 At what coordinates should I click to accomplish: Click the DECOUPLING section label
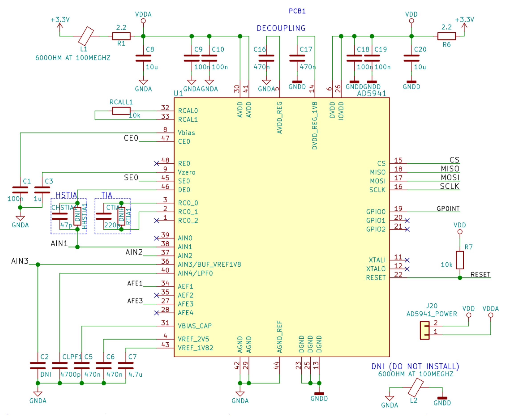(x=281, y=28)
